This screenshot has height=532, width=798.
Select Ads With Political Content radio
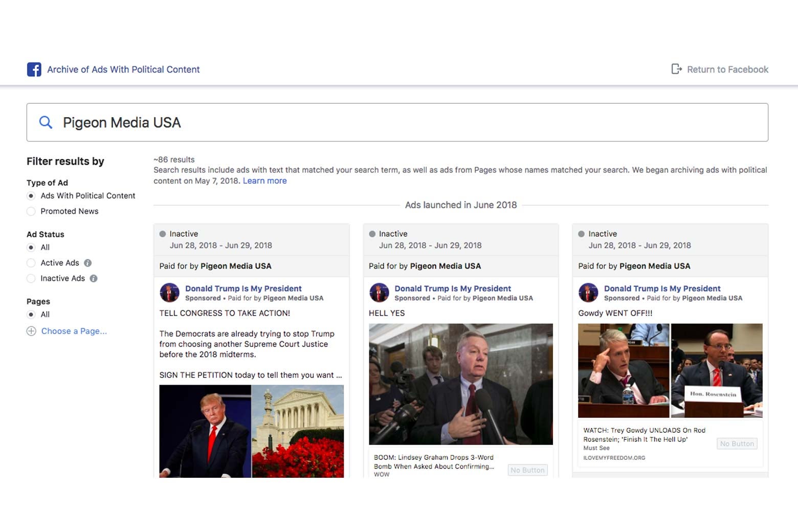pos(31,196)
